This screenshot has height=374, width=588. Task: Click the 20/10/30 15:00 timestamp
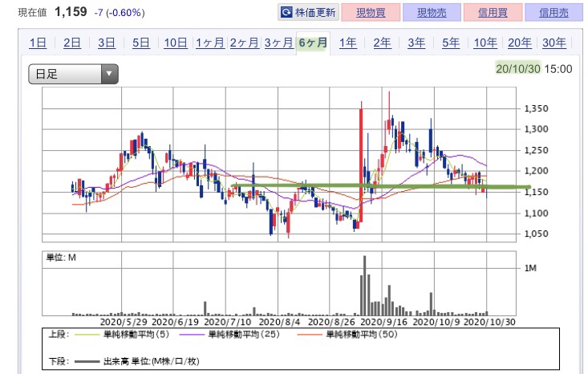pyautogui.click(x=534, y=69)
